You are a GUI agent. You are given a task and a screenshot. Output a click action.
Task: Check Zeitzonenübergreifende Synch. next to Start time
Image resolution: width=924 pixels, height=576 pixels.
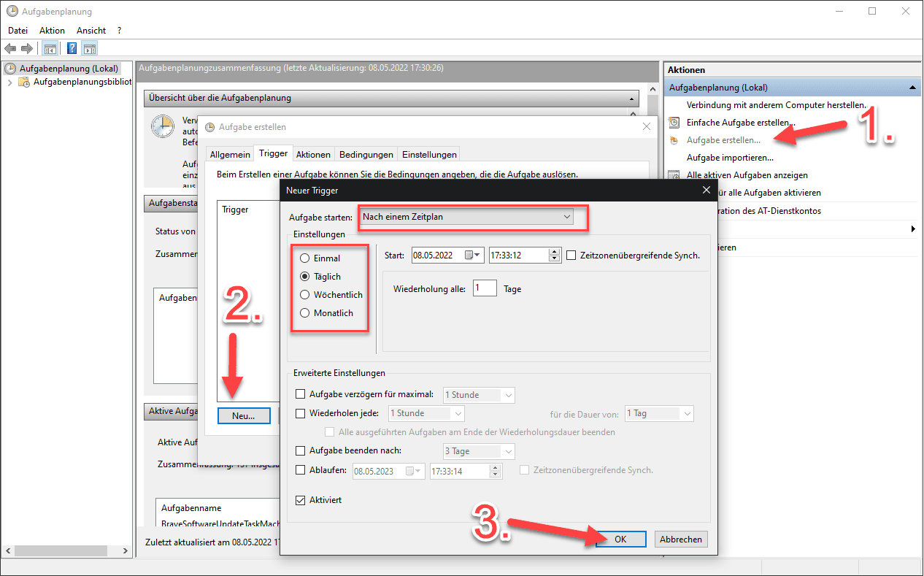[x=571, y=256]
